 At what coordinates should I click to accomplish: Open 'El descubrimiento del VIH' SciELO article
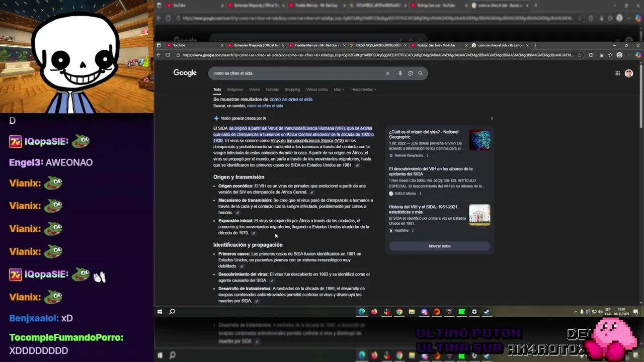pyautogui.click(x=431, y=171)
